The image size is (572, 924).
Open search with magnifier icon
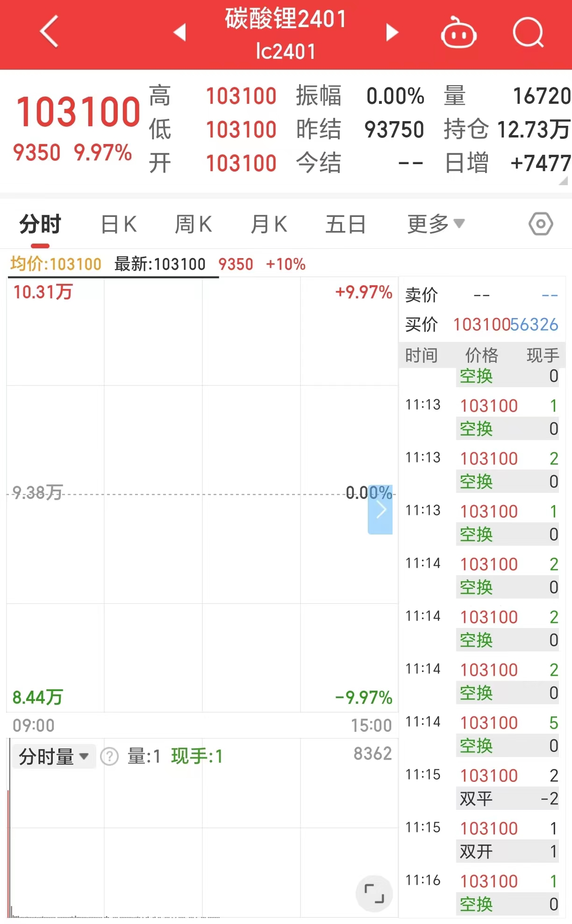(x=528, y=32)
